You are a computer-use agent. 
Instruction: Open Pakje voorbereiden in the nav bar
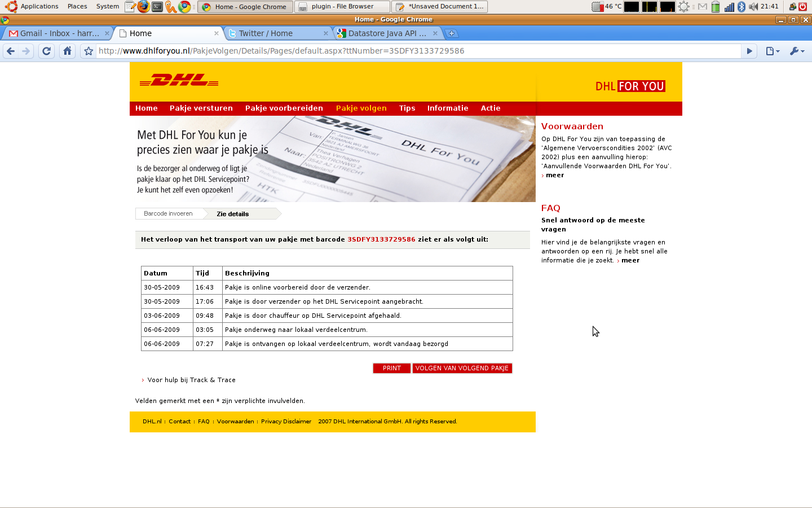coord(284,108)
